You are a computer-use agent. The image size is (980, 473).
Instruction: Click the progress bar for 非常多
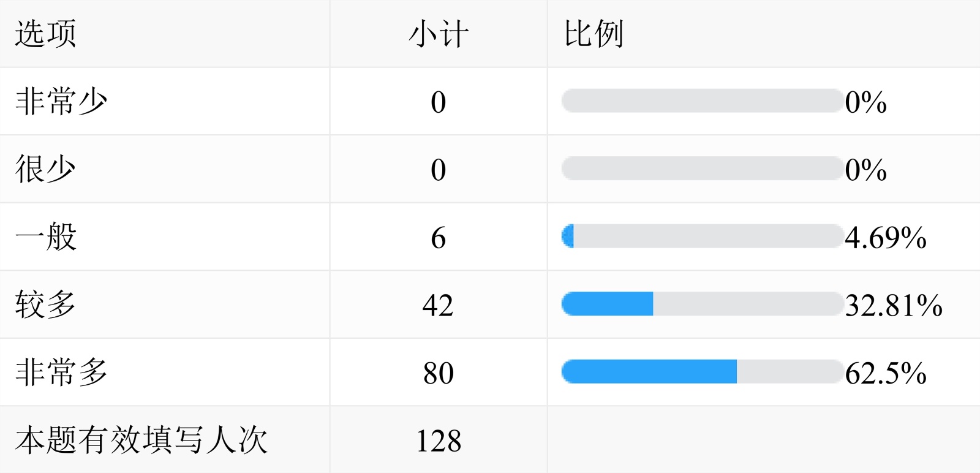(702, 372)
